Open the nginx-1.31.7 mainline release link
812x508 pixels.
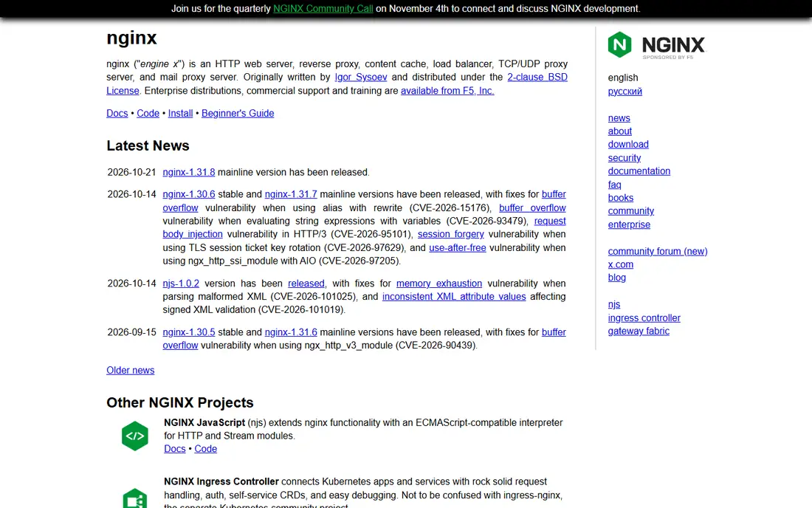coord(291,194)
